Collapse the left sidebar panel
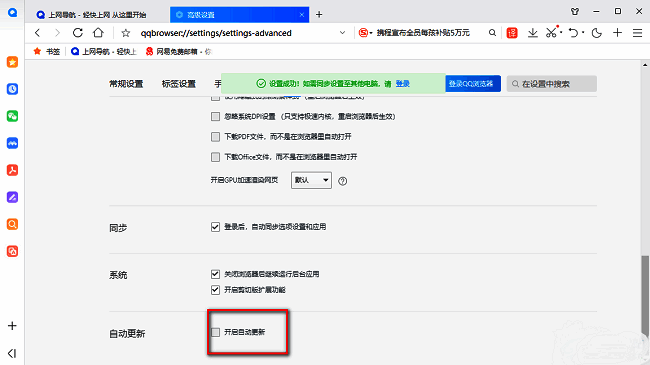This screenshot has height=365, width=650. pos(12,353)
